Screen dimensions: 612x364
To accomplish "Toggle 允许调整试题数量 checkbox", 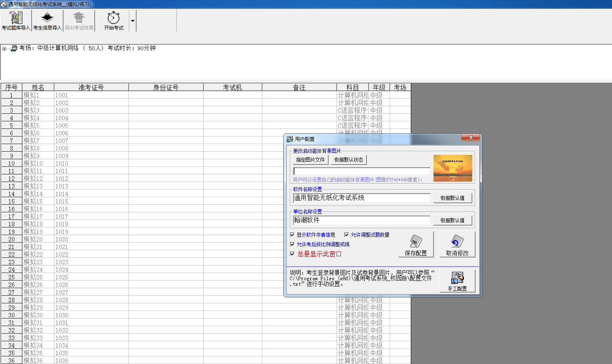I will [347, 235].
